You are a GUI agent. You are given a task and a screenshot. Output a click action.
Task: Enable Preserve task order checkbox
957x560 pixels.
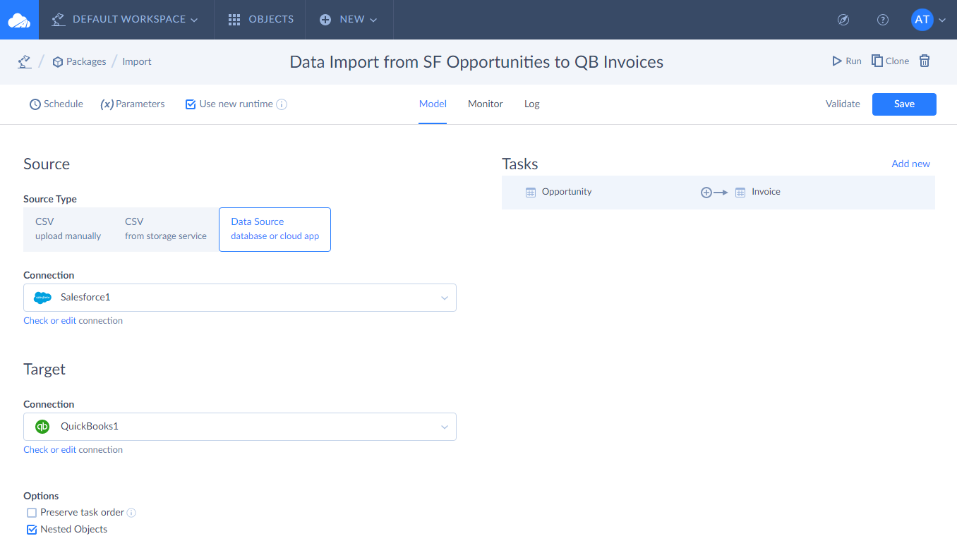click(x=32, y=513)
